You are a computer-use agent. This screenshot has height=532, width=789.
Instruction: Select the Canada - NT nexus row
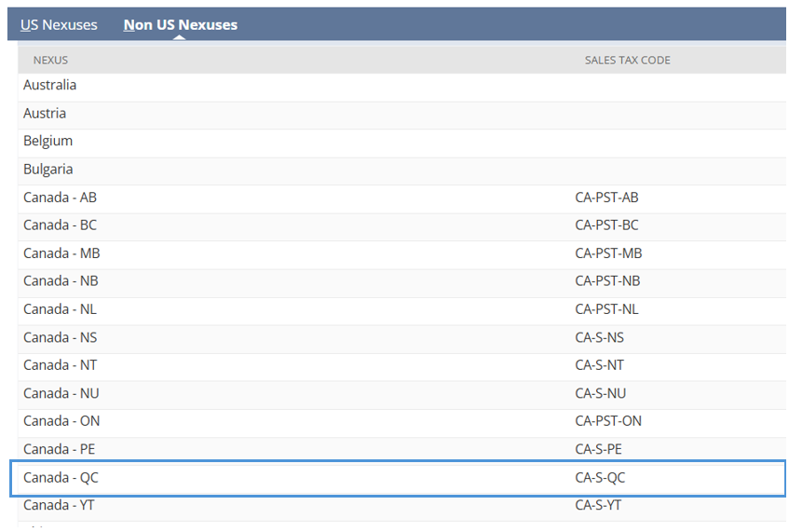[x=401, y=365]
